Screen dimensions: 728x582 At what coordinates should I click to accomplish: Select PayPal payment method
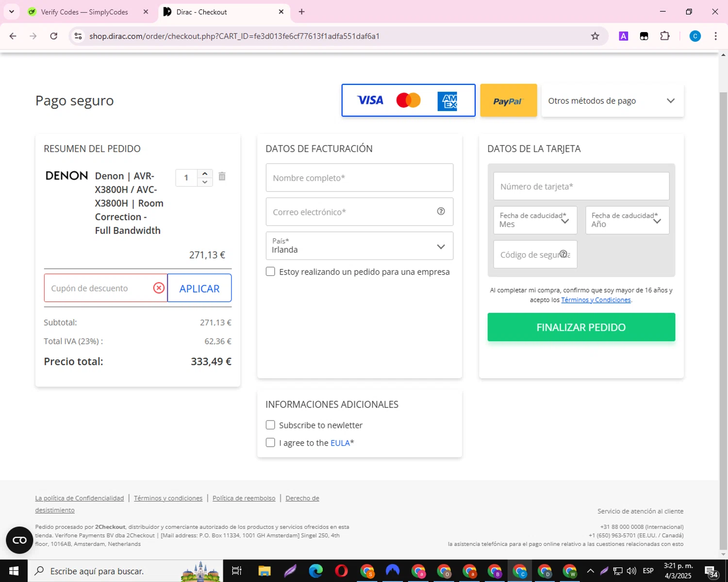tap(508, 100)
